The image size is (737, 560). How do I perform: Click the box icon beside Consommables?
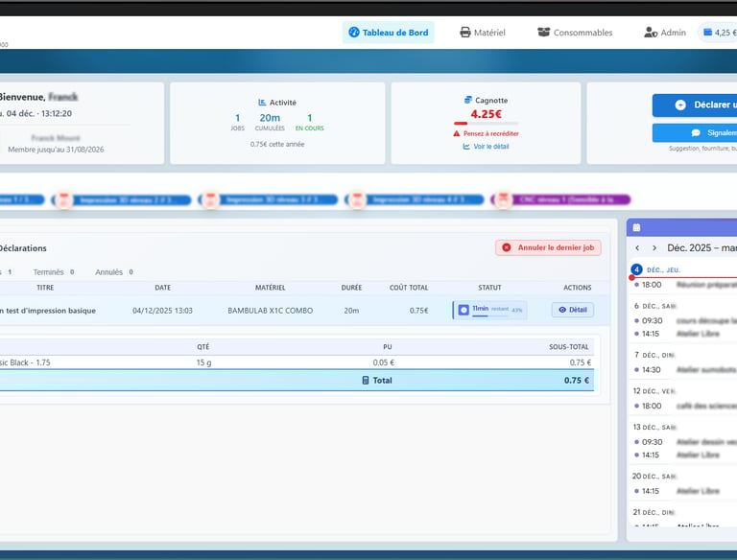(543, 32)
